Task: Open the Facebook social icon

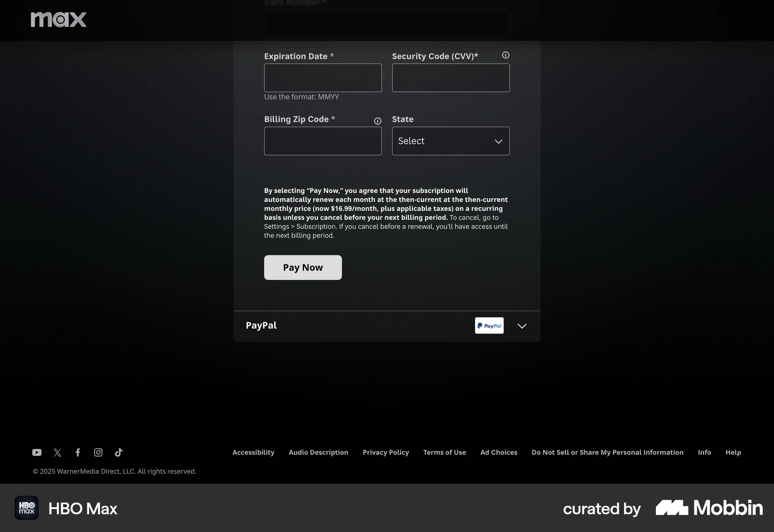Action: [x=78, y=453]
